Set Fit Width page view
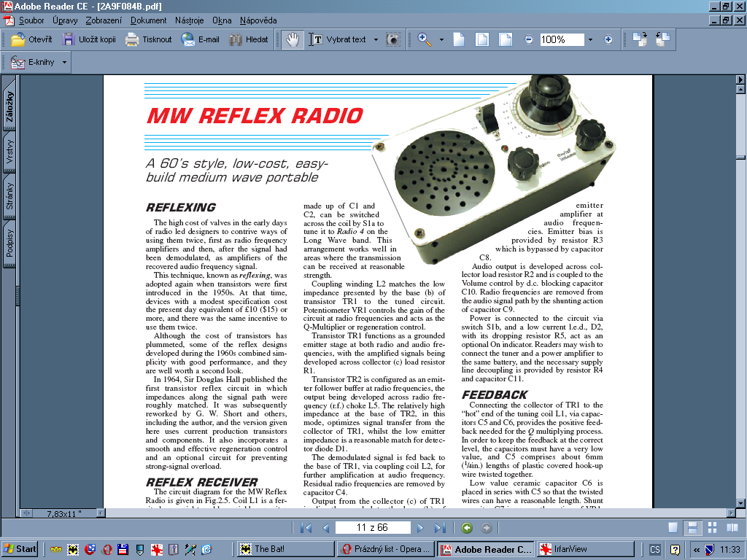Screen dimensions: 747x560 point(506,39)
